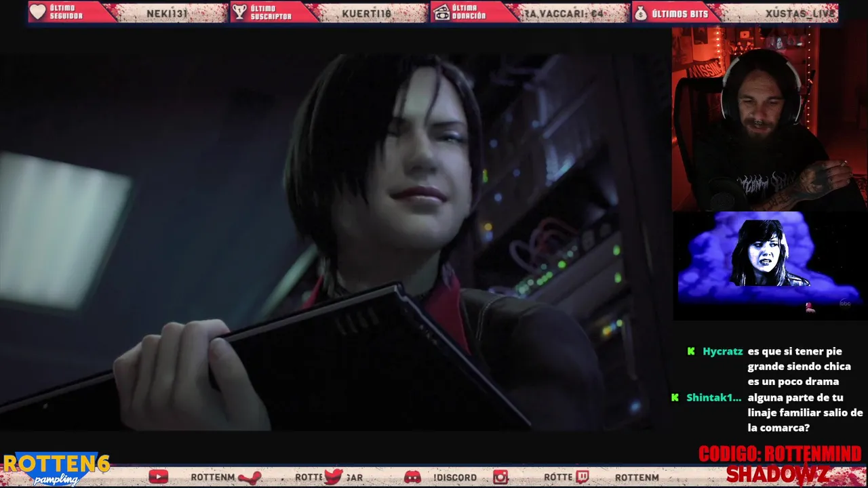Screen dimensions: 868x488
Task: Click the heart icon beside Último Seguidor
Action: 38,12
